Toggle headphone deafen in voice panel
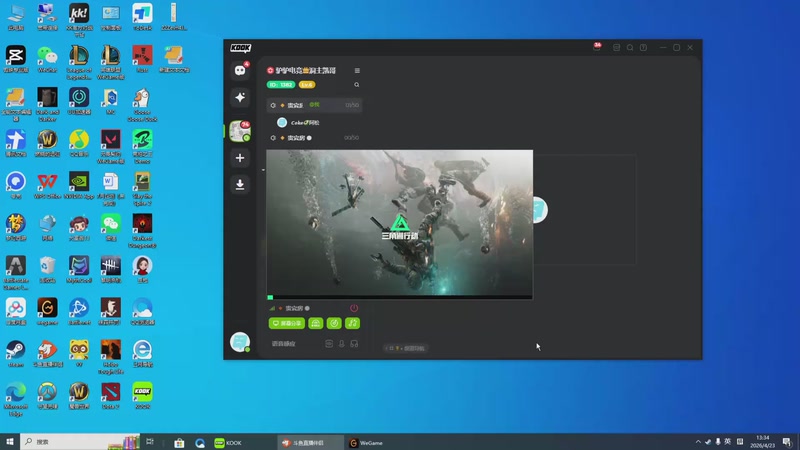 354,344
